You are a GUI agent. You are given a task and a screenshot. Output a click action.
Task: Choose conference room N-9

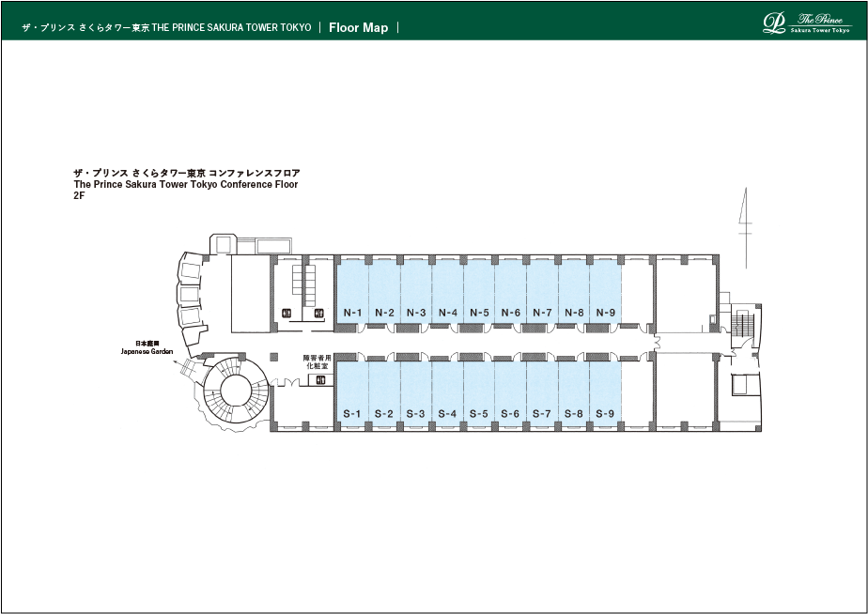606,291
